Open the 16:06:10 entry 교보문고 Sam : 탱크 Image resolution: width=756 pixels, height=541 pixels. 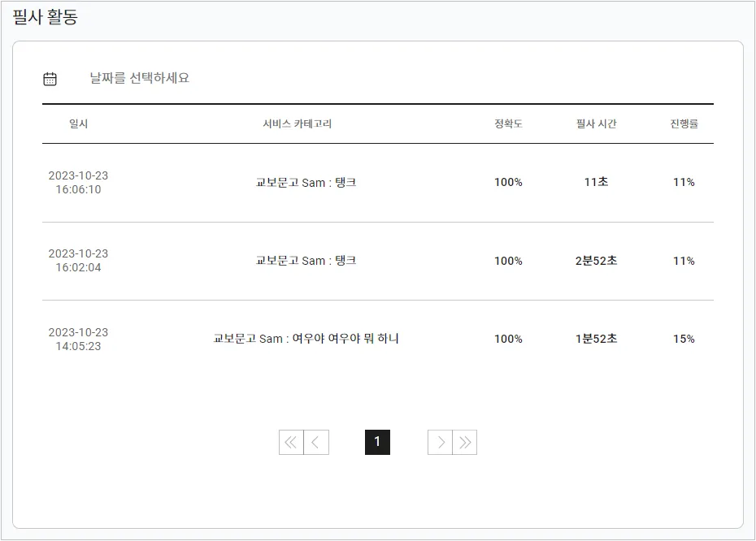click(x=306, y=183)
